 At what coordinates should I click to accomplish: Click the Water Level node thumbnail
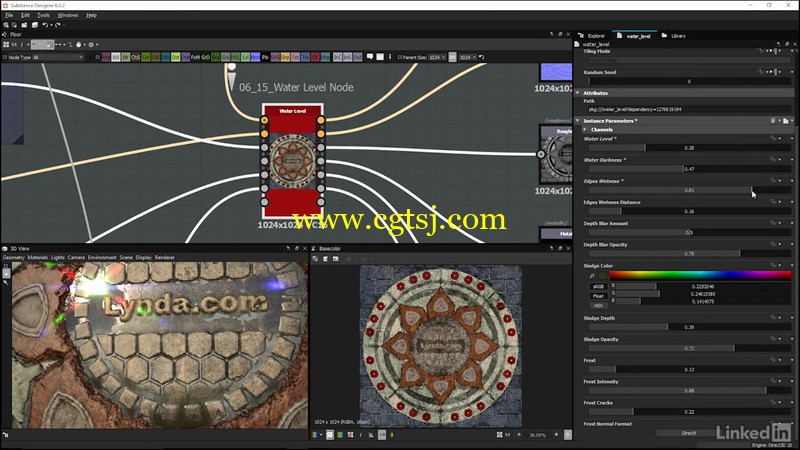(x=292, y=161)
